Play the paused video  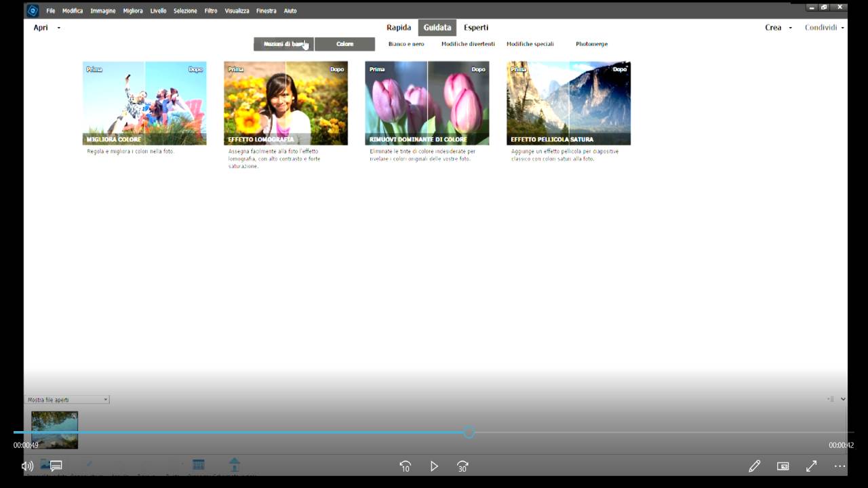[x=434, y=466]
